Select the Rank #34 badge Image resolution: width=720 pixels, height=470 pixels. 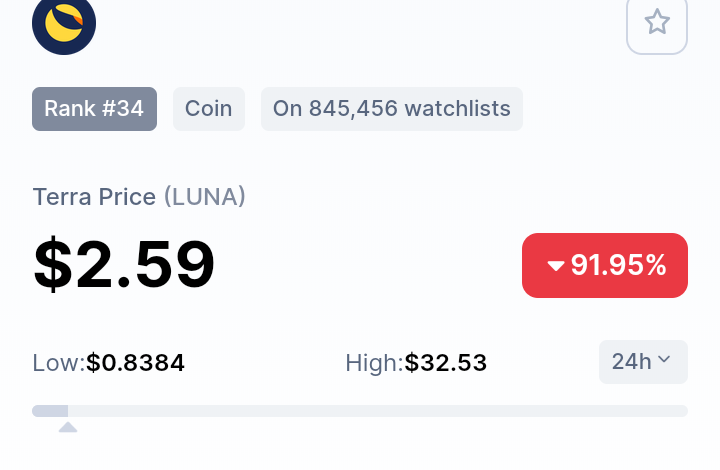pos(95,109)
